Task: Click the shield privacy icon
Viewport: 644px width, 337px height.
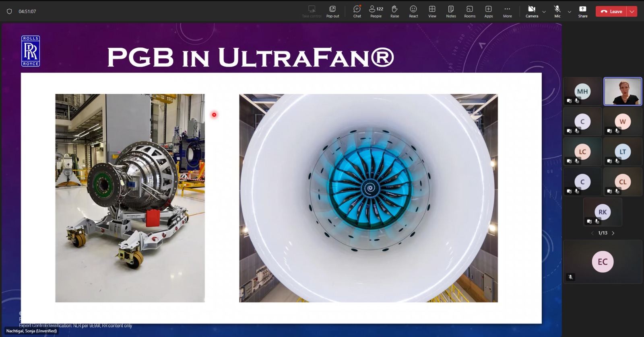Action: [9, 11]
